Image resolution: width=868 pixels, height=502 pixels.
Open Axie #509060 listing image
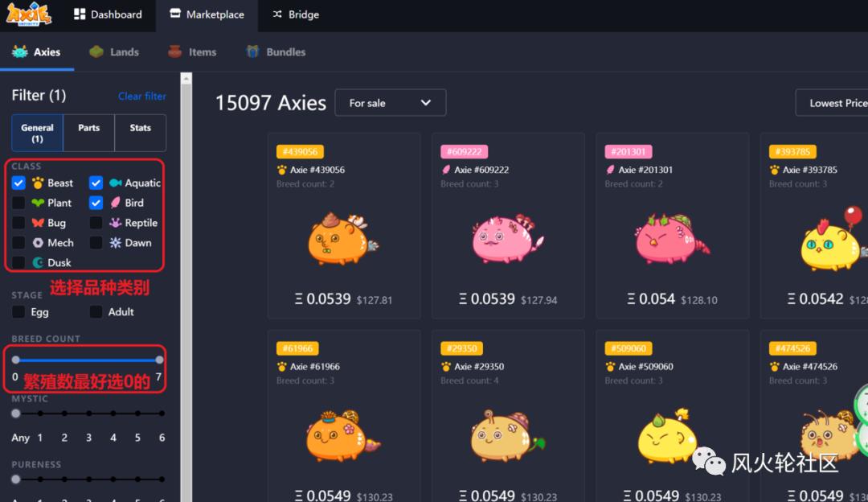[668, 435]
